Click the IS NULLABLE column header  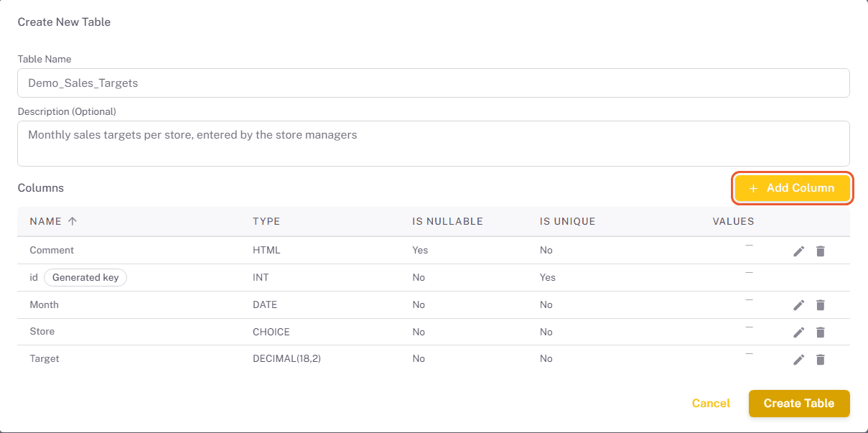point(447,221)
